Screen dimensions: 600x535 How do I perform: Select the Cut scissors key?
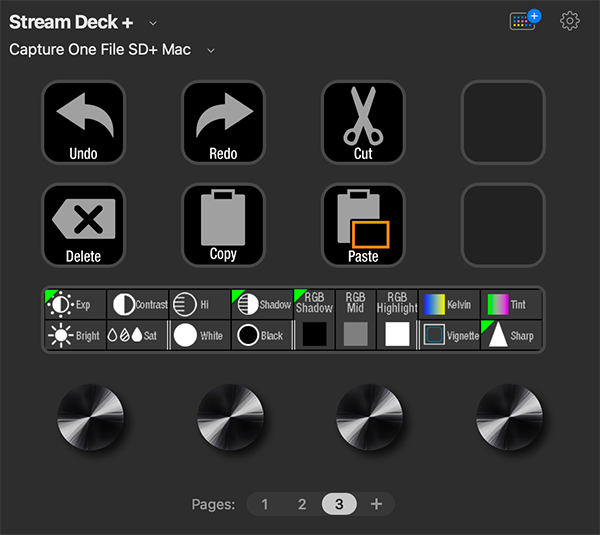click(363, 122)
